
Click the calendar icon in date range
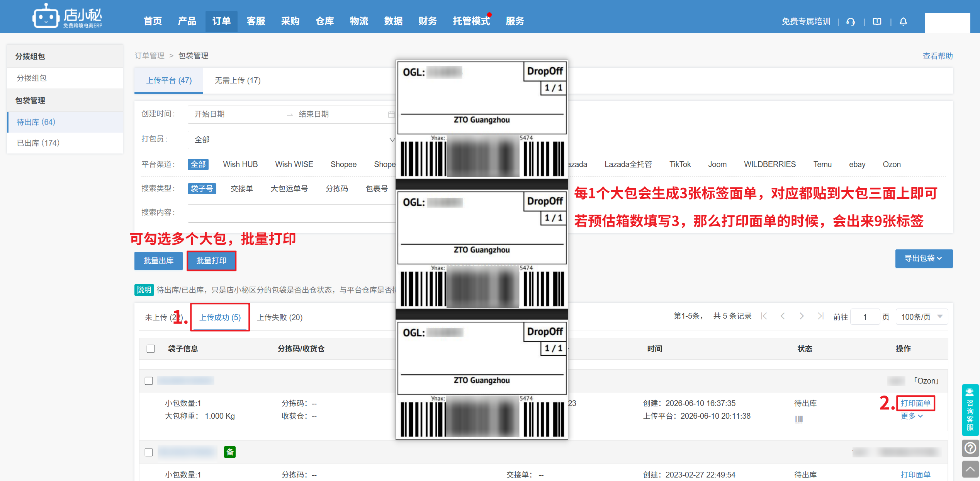(391, 114)
